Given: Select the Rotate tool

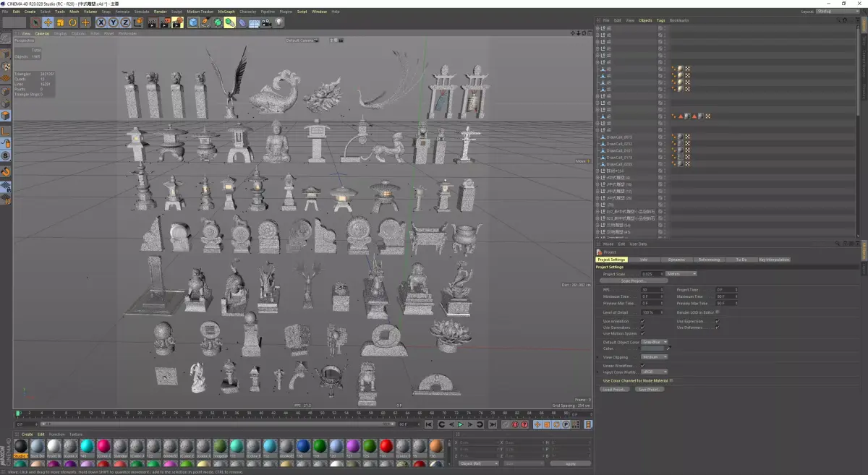Looking at the screenshot, I should [x=72, y=22].
